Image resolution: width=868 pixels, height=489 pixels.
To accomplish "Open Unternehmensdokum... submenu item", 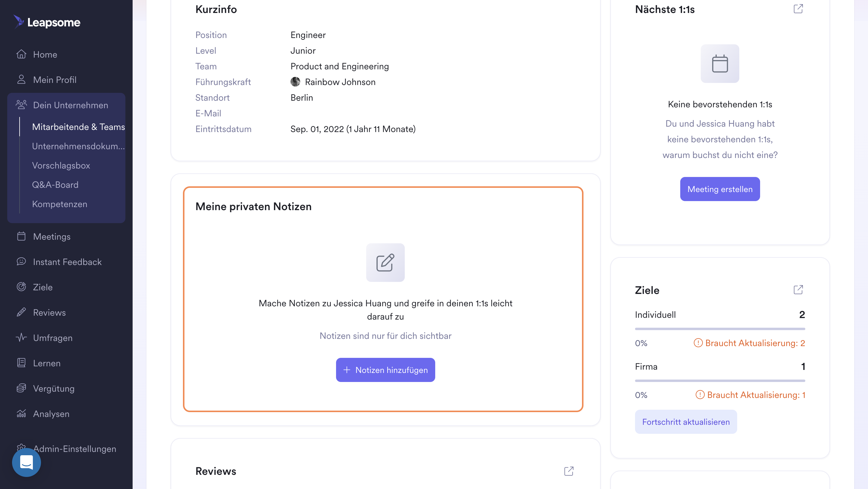I will pos(78,146).
